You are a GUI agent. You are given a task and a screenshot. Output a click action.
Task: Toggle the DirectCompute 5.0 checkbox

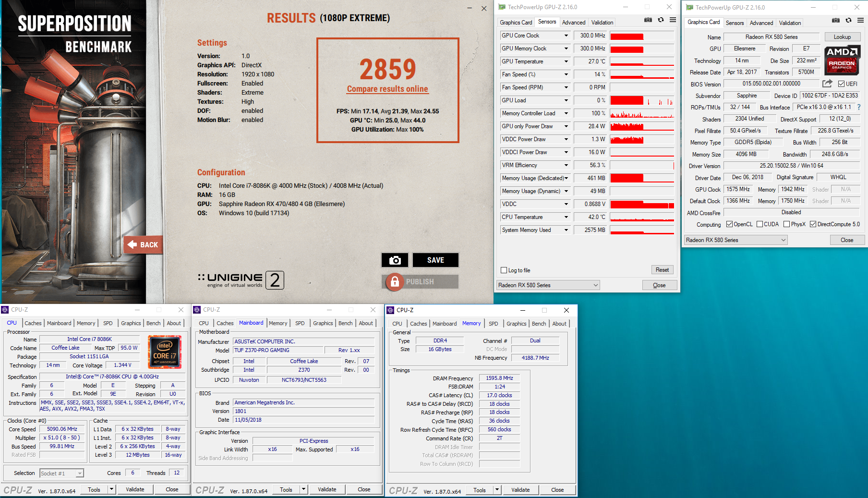(813, 224)
